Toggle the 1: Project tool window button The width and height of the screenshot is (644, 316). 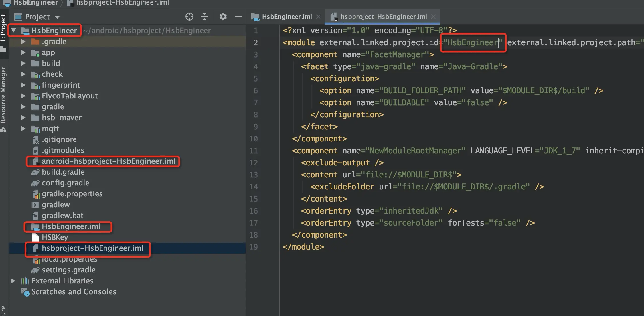pyautogui.click(x=3, y=29)
